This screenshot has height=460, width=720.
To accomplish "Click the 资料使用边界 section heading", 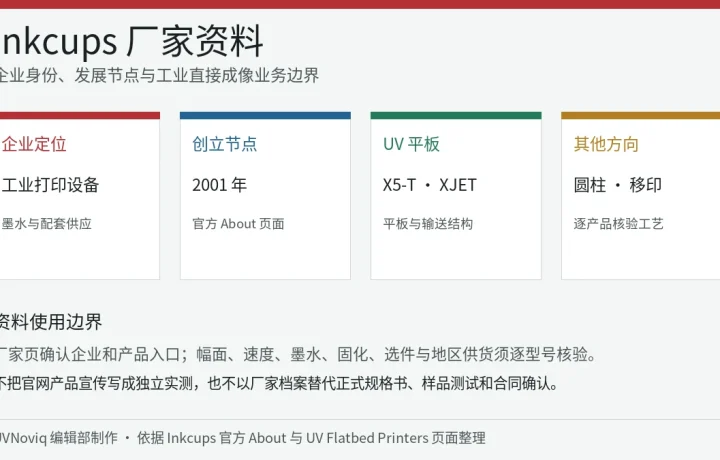I will coord(51,322).
